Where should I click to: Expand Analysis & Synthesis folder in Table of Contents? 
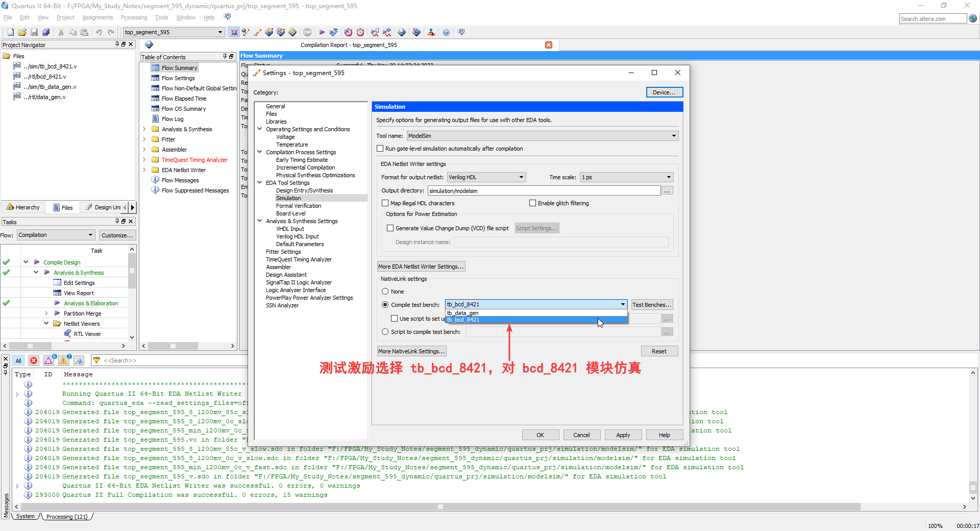[x=144, y=129]
